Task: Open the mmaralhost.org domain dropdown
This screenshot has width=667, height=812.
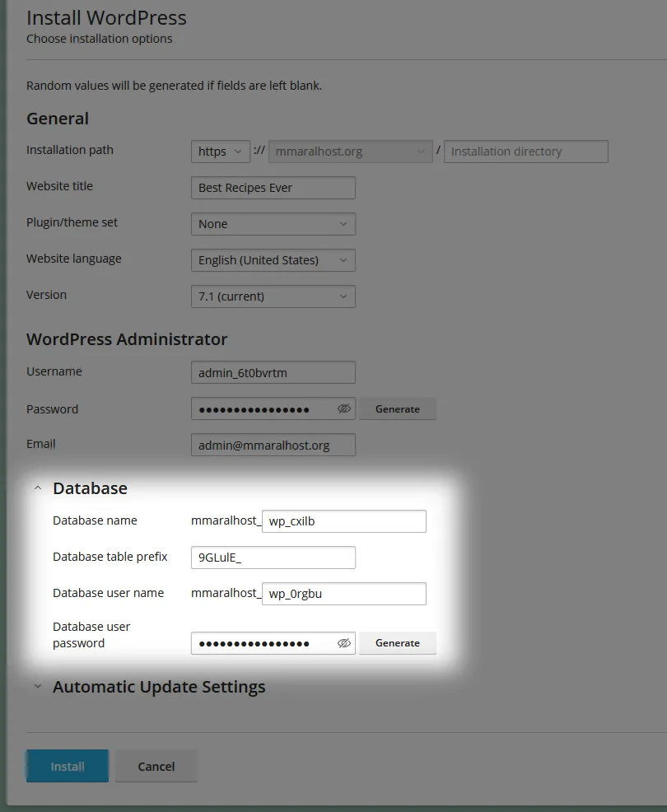Action: coord(351,152)
